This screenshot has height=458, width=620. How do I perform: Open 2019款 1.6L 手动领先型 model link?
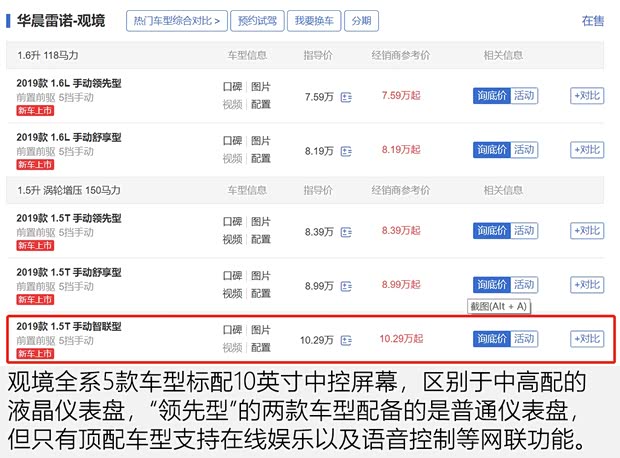coord(69,83)
